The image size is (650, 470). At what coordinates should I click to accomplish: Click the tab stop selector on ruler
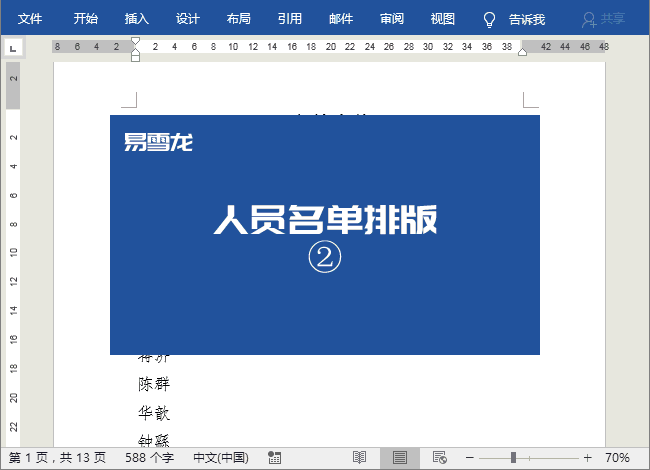(x=13, y=48)
